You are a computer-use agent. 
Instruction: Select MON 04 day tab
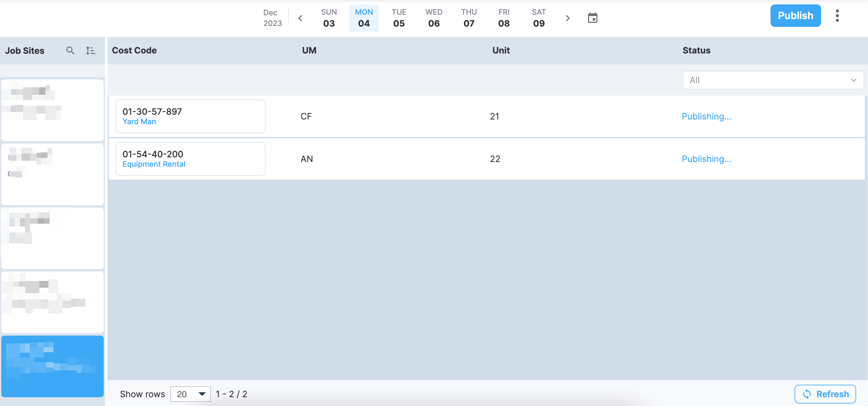click(x=364, y=18)
